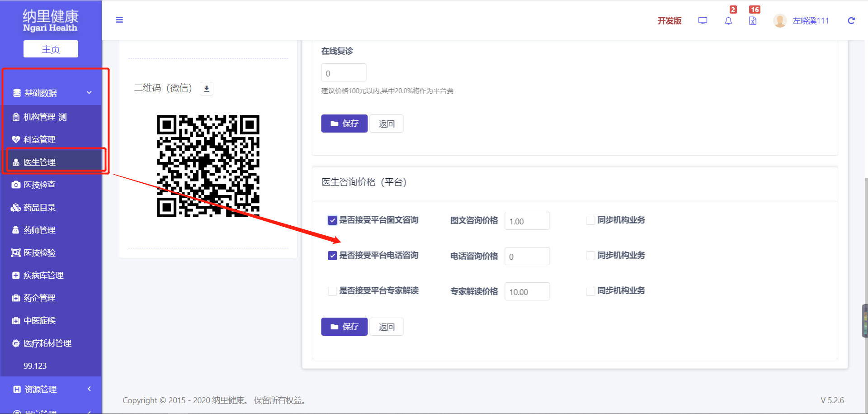
Task: Open 药品目录 menu item
Action: coord(51,208)
